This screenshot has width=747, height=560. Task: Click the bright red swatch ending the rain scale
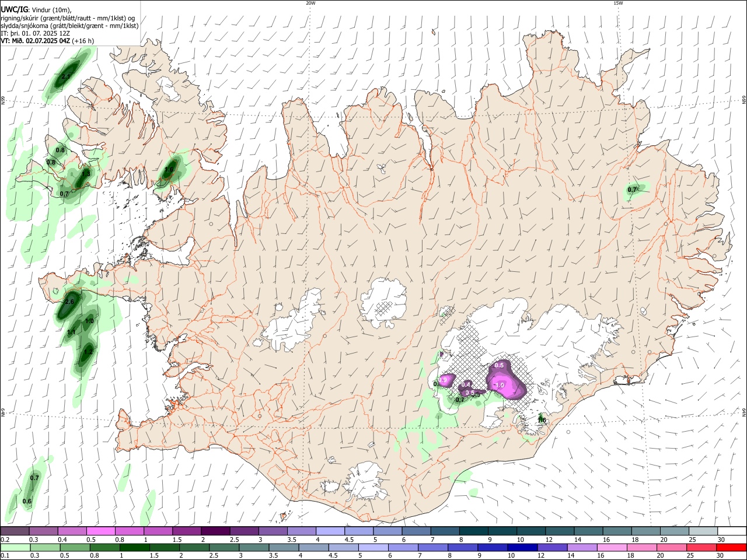(731, 548)
